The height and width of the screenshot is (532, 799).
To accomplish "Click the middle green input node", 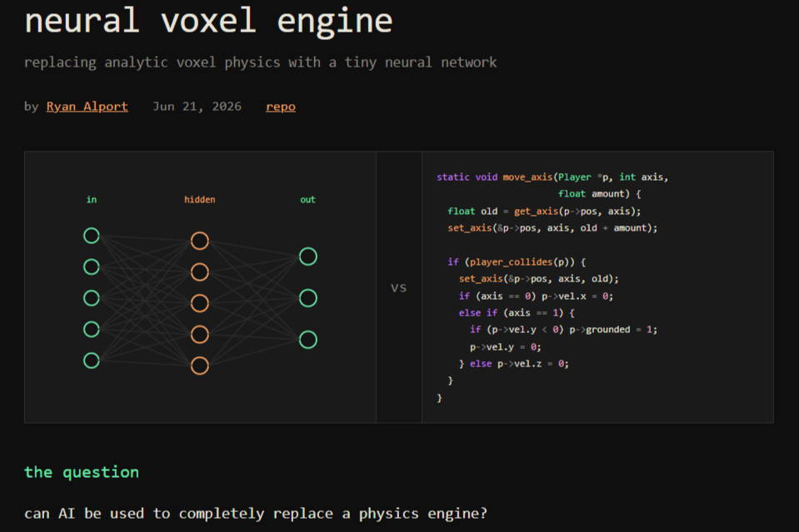I will pyautogui.click(x=92, y=298).
